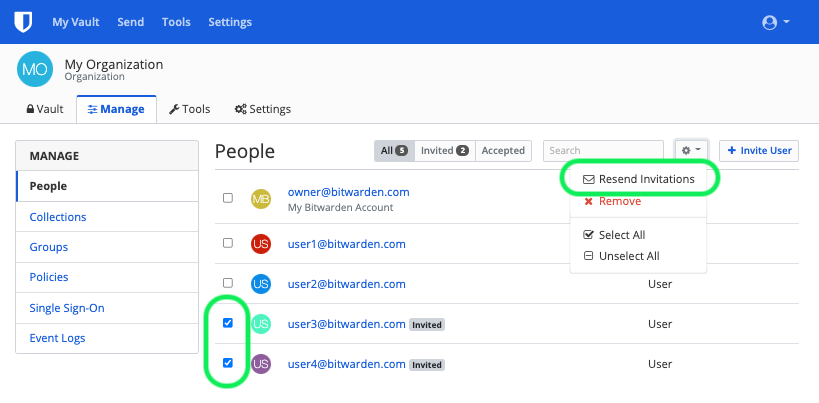Click the Bitwarden shield logo
This screenshot has width=819, height=403.
(23, 22)
